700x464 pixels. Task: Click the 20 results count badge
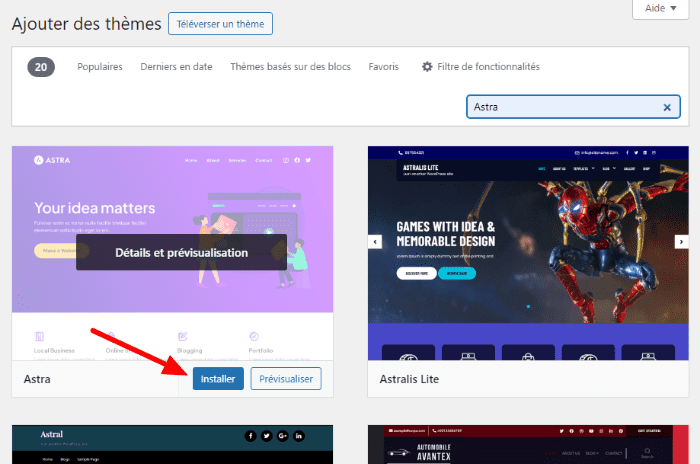coord(41,67)
